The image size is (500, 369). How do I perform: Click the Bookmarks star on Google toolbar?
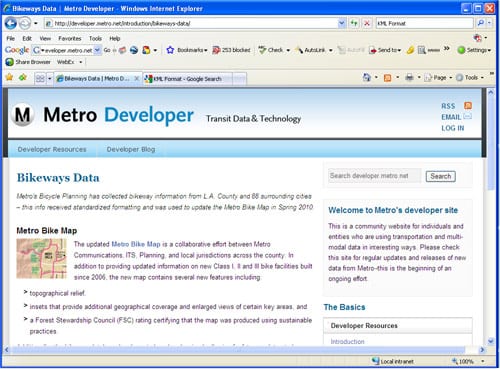pyautogui.click(x=170, y=50)
